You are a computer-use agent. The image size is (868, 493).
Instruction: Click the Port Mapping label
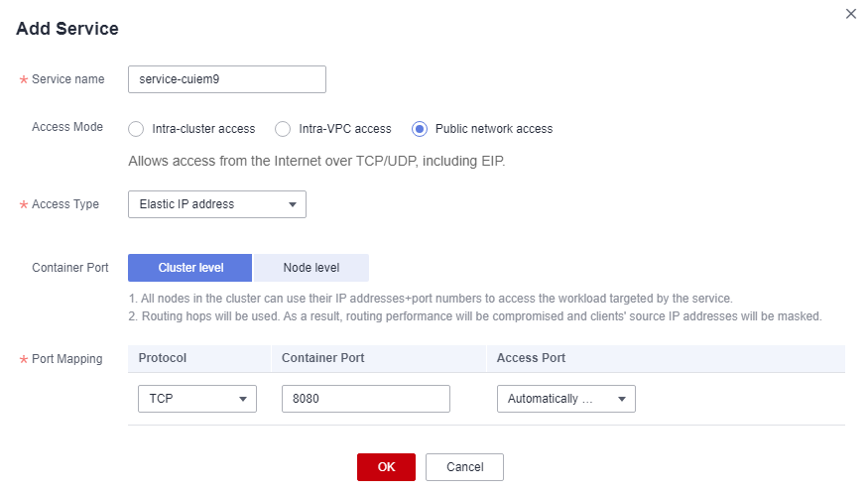(x=67, y=359)
